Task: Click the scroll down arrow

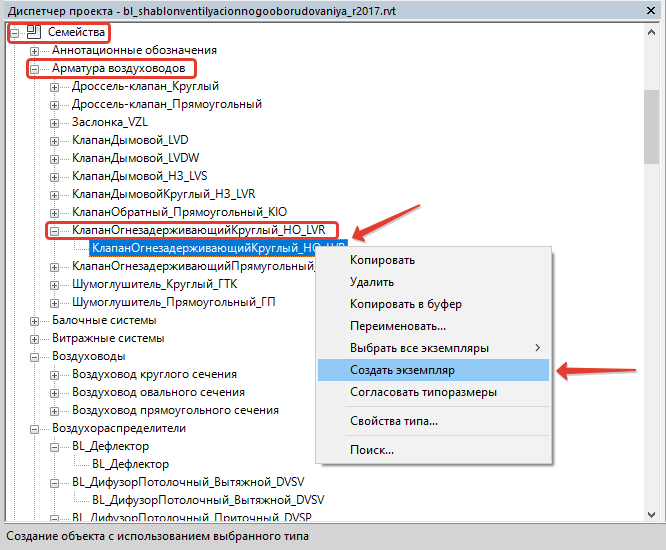Action: click(651, 512)
